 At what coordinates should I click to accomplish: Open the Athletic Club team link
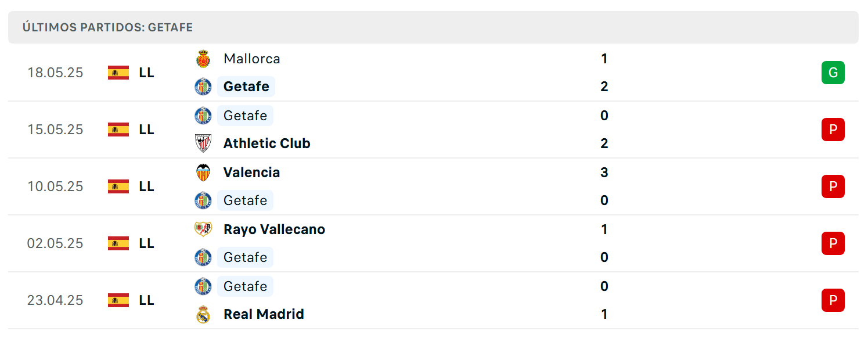coord(266,143)
